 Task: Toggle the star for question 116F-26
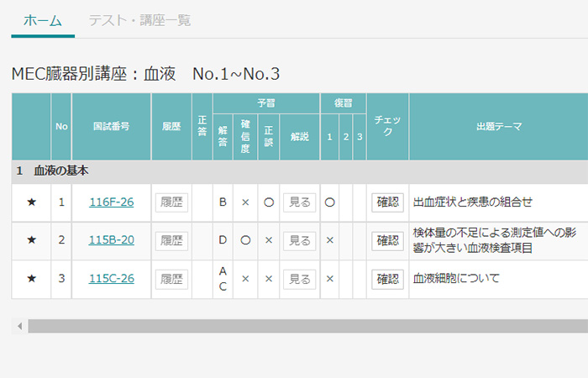point(32,202)
